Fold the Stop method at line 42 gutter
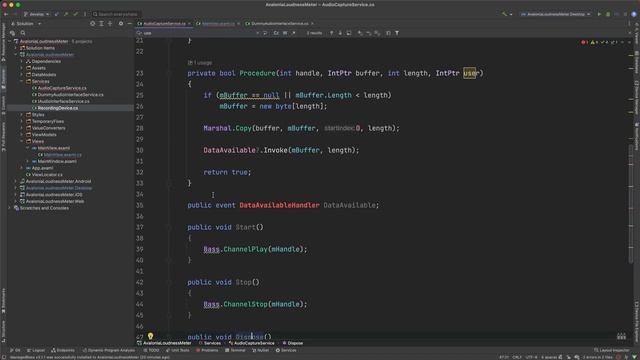This screenshot has height=360, width=640. 169,282
